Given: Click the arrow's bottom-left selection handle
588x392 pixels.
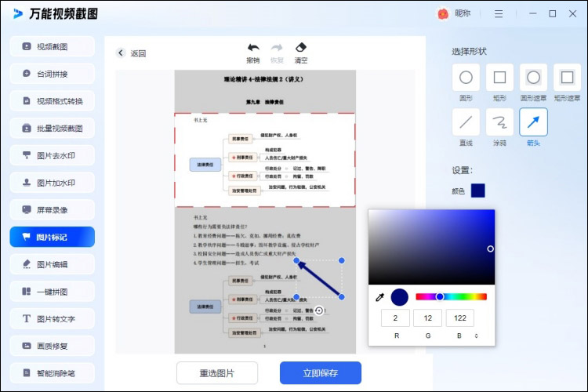Looking at the screenshot, I should coord(296,296).
